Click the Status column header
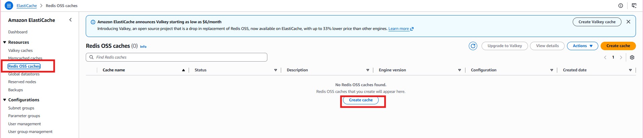644x138 pixels. tap(200, 70)
